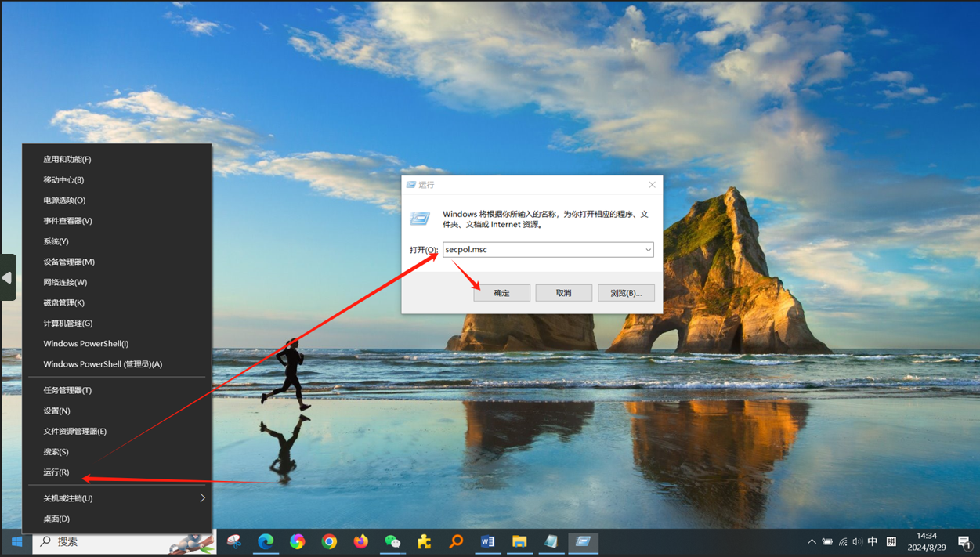Click the Run dialog taskbar button

point(583,541)
